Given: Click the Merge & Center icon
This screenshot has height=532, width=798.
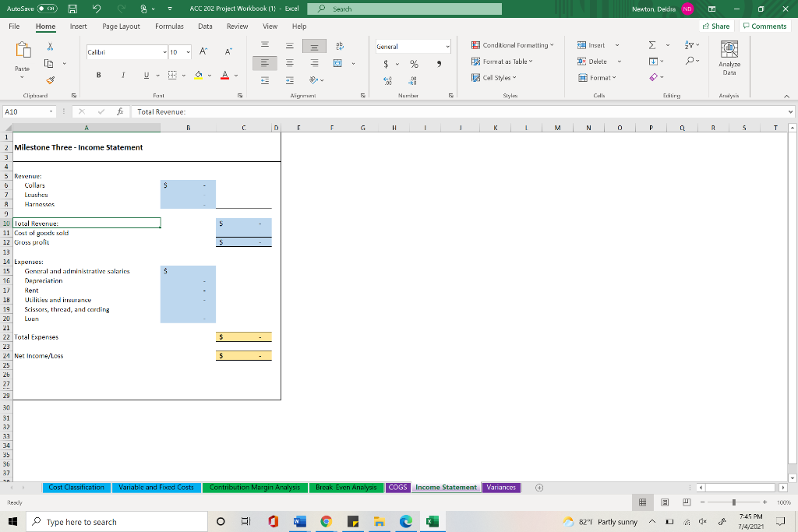Looking at the screenshot, I should pyautogui.click(x=337, y=63).
